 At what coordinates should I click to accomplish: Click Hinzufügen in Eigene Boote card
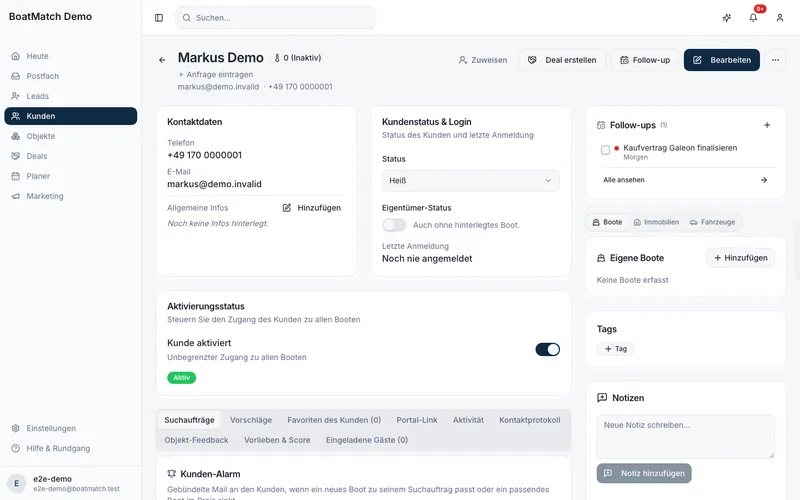click(x=740, y=258)
